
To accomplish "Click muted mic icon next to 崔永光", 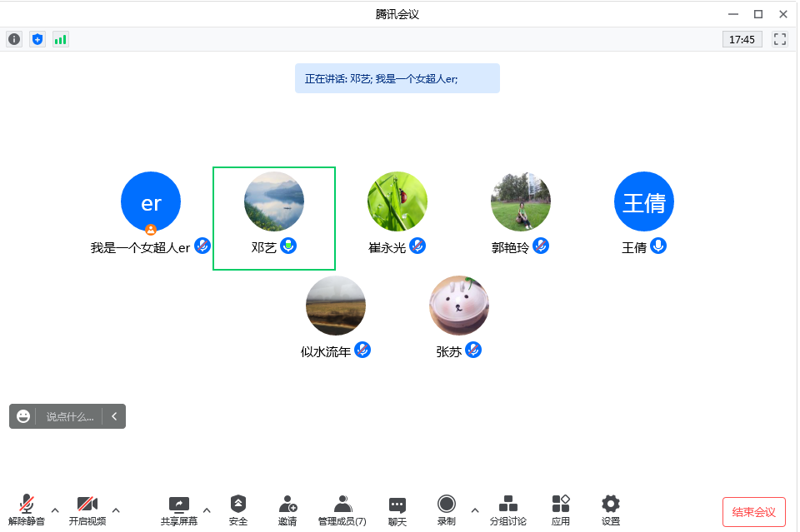I will coord(417,246).
